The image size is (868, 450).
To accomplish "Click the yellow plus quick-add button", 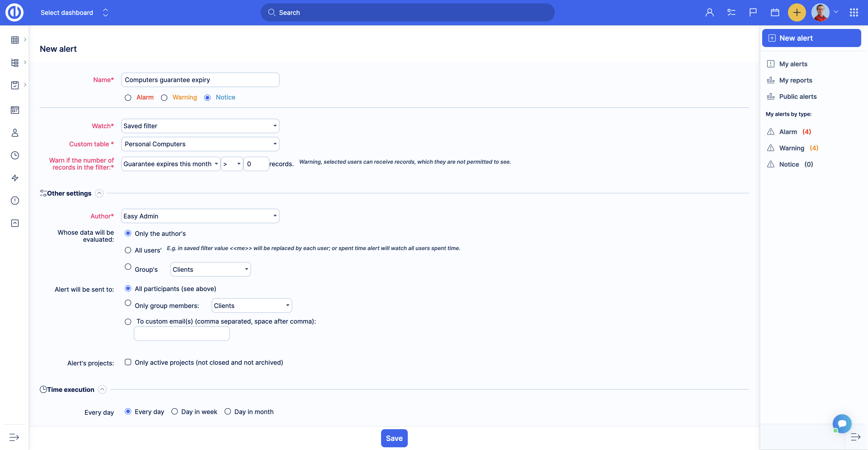I will coord(797,12).
